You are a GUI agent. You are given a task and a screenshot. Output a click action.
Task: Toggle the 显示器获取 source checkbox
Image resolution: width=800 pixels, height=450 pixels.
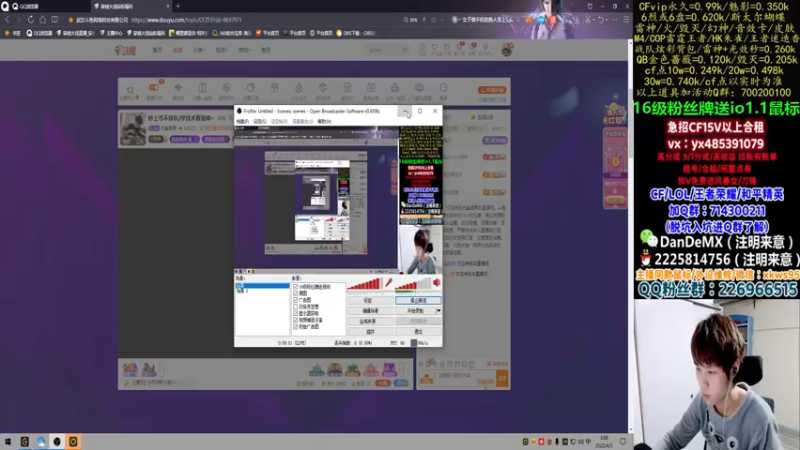click(x=295, y=313)
